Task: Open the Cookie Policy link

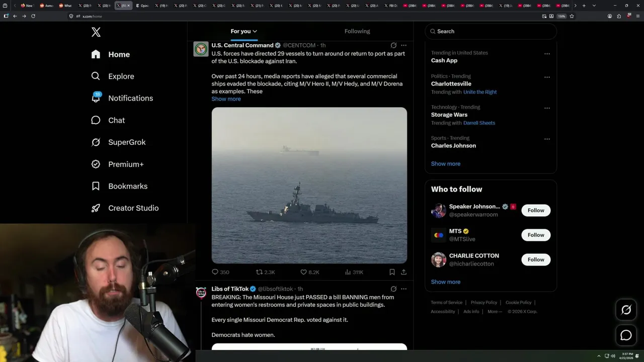Action: point(518,303)
